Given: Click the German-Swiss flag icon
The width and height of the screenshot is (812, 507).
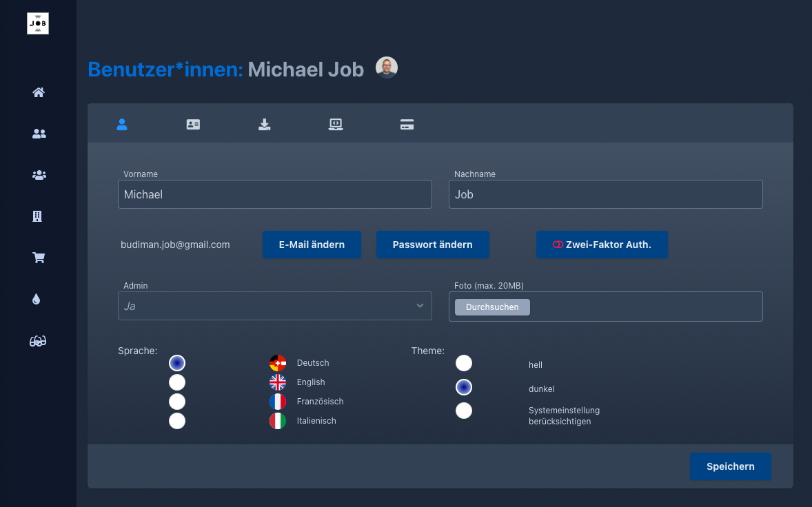Looking at the screenshot, I should [x=278, y=363].
